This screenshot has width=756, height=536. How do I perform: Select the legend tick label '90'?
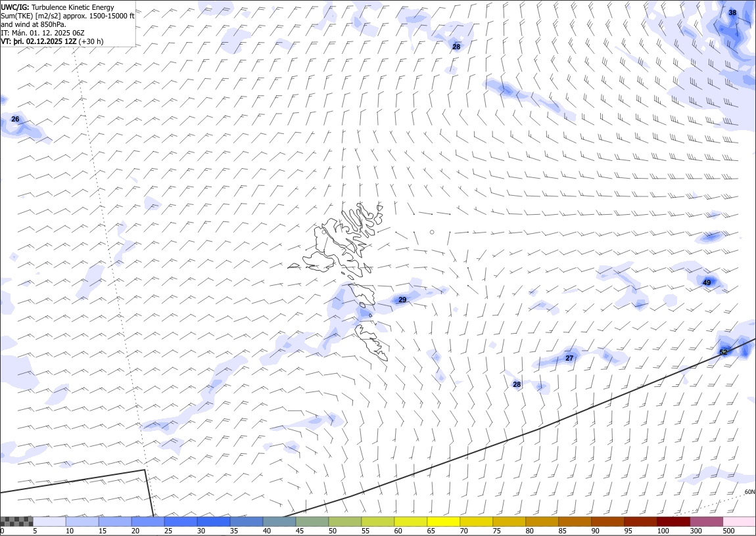(595, 531)
